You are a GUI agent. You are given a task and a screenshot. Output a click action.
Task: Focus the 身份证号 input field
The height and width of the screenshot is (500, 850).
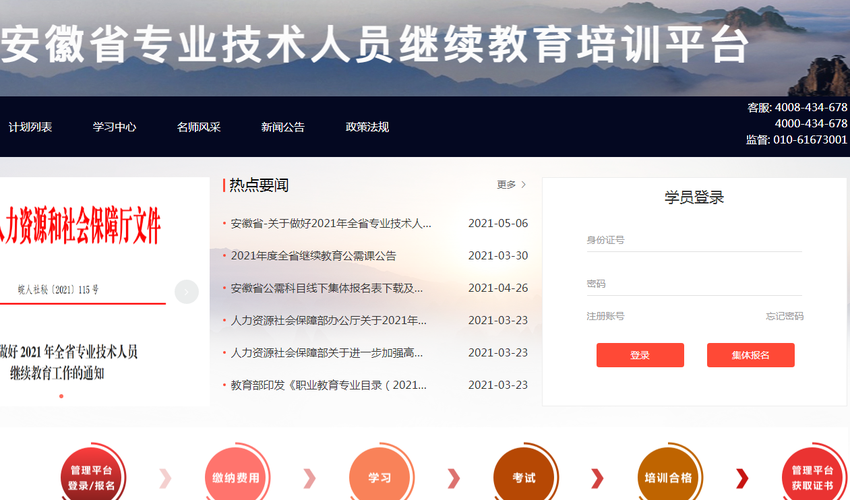[x=694, y=240]
